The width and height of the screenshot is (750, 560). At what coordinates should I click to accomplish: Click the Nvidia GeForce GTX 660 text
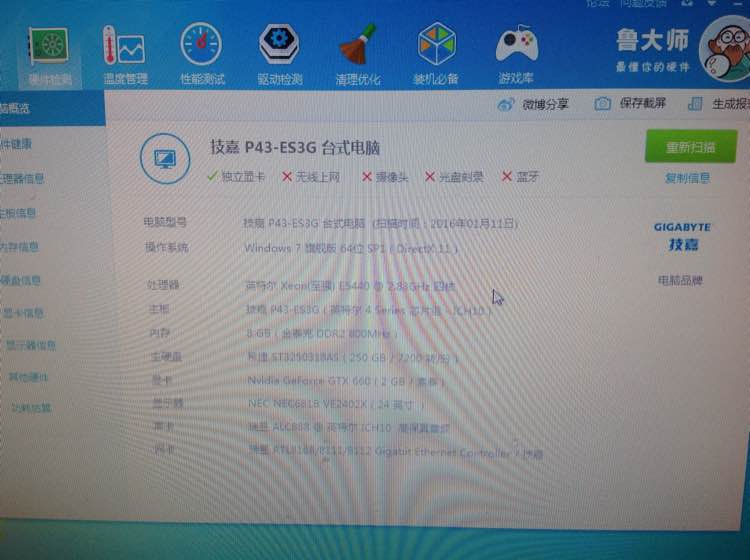tap(346, 381)
